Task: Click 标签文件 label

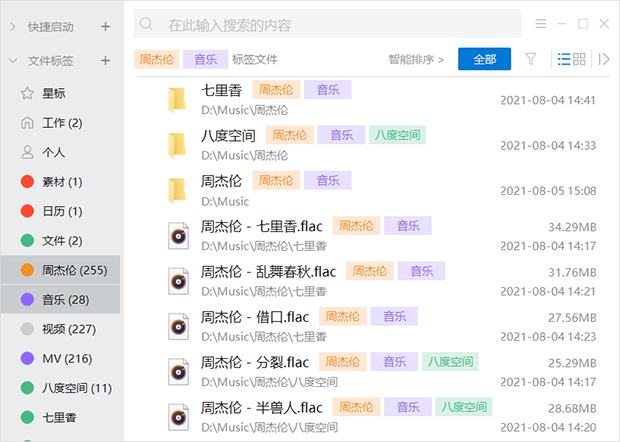Action: click(x=255, y=59)
